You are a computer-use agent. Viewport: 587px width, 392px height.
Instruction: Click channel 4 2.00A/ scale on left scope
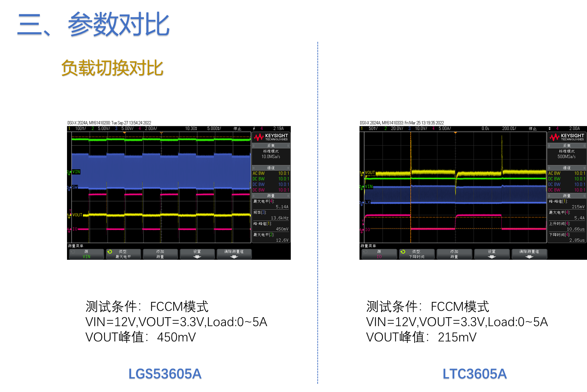point(151,129)
